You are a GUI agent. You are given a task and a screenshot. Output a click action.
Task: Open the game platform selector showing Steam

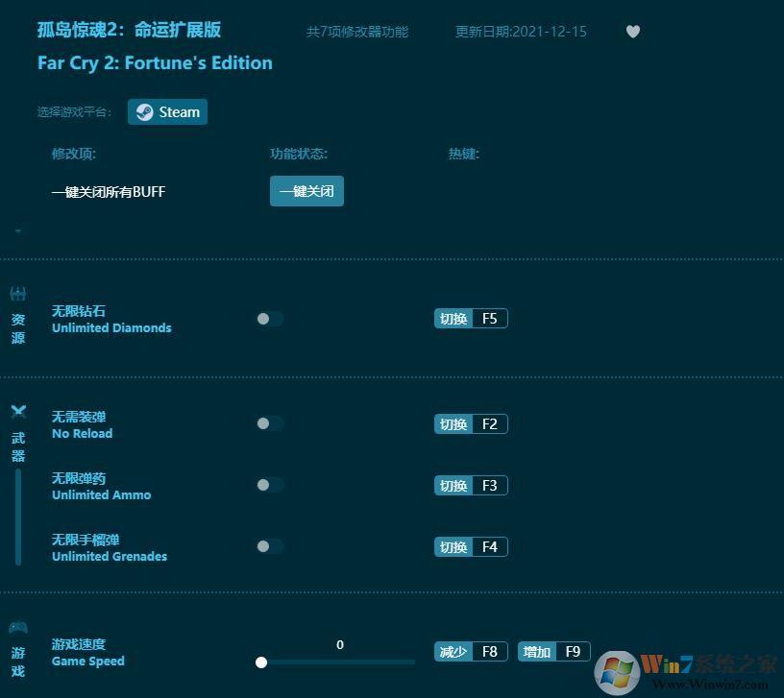(x=167, y=111)
